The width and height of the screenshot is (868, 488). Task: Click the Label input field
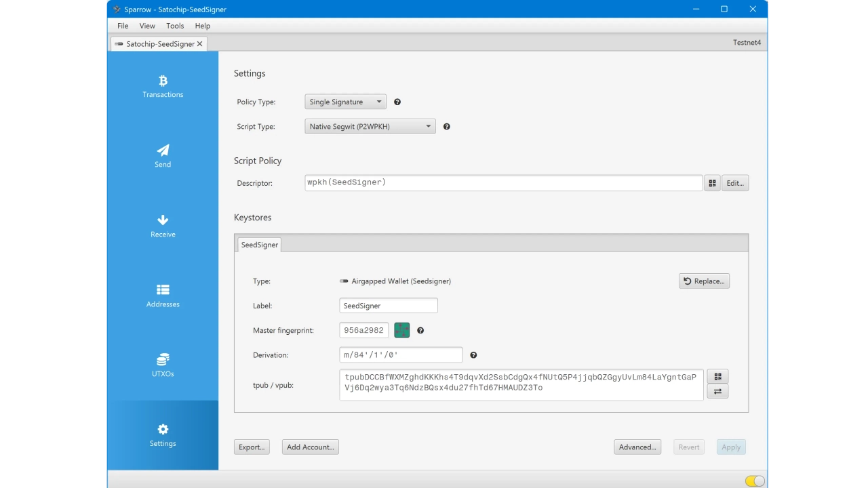pyautogui.click(x=389, y=306)
